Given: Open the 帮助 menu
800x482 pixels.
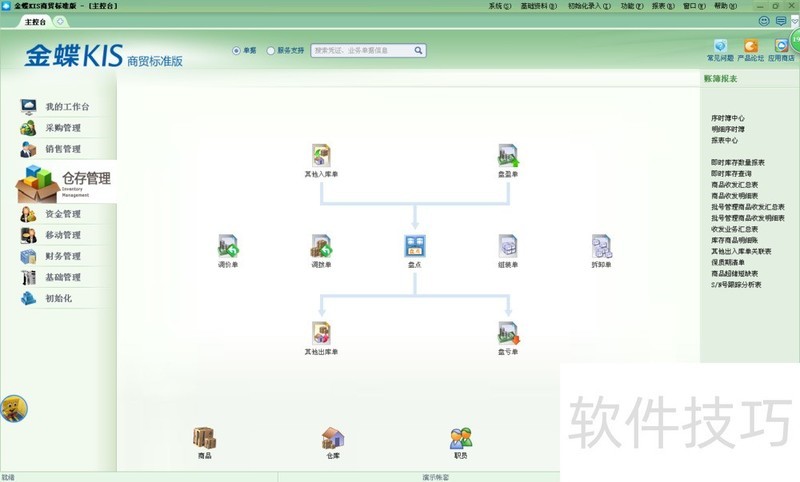Looking at the screenshot, I should point(725,6).
